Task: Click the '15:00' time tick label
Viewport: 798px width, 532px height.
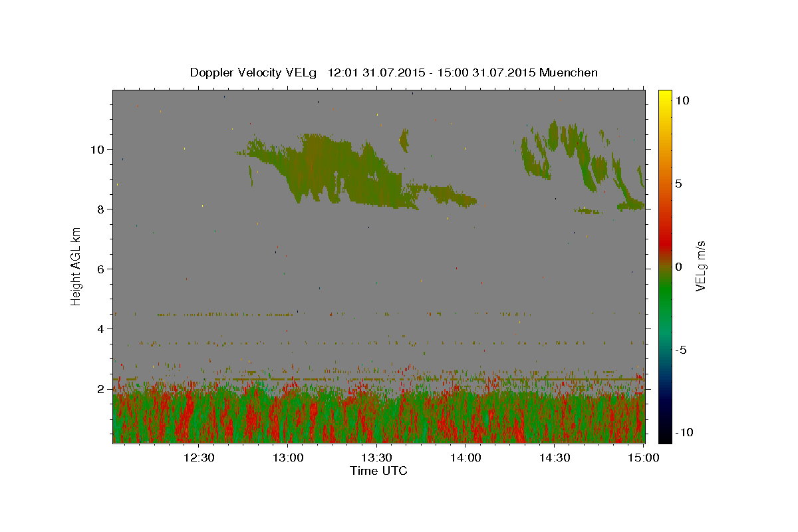Action: tap(643, 458)
